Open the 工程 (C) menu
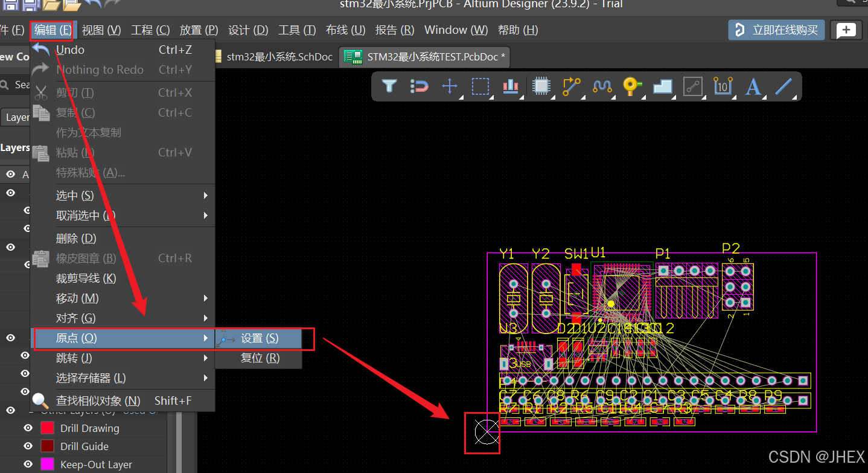Image resolution: width=868 pixels, height=473 pixels. click(x=150, y=30)
